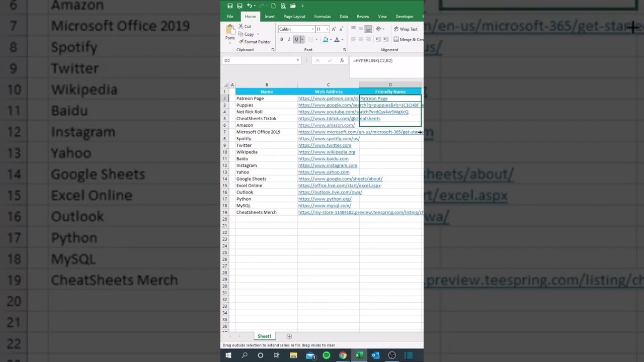
Task: Toggle Italic formatting
Action: (289, 40)
